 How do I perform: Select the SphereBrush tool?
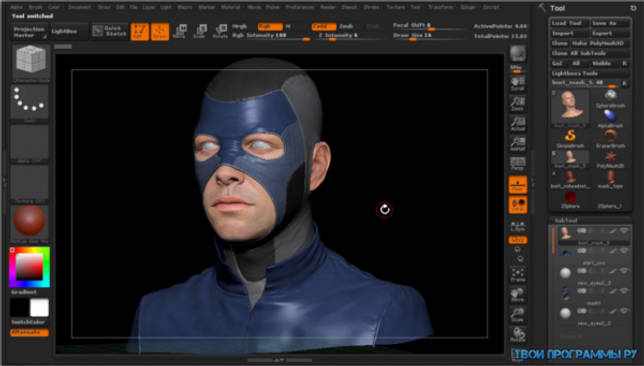pos(610,99)
